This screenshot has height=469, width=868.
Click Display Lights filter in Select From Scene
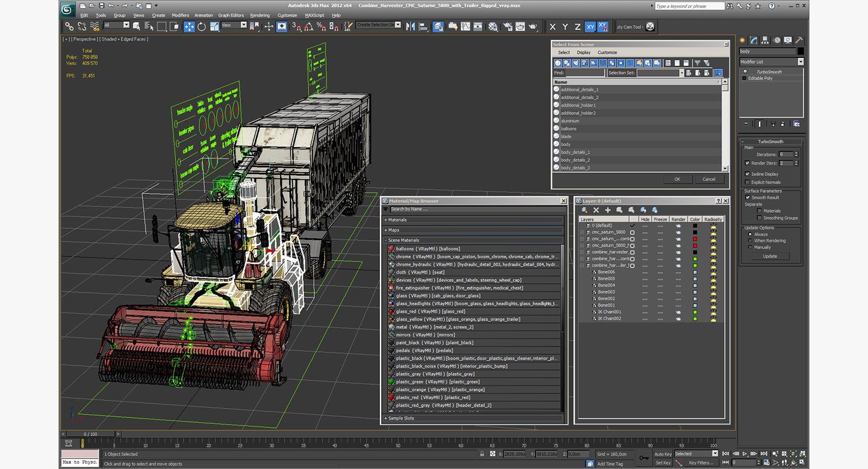click(x=576, y=63)
